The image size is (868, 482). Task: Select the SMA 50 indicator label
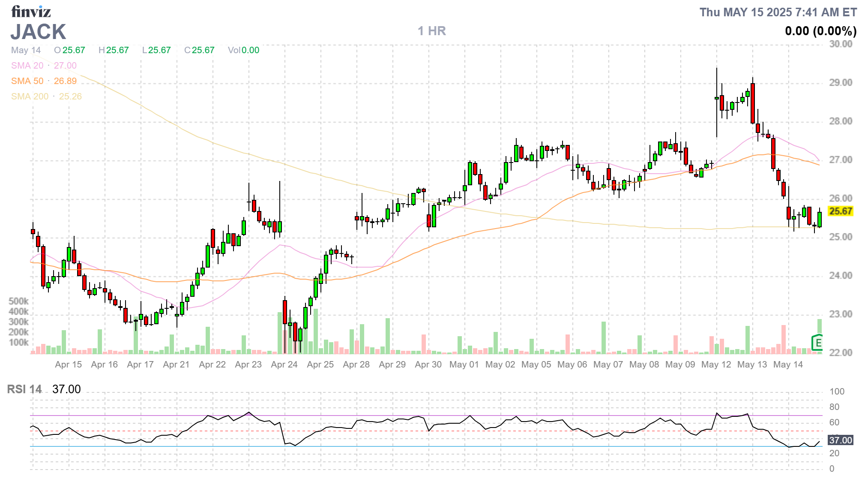click(27, 81)
